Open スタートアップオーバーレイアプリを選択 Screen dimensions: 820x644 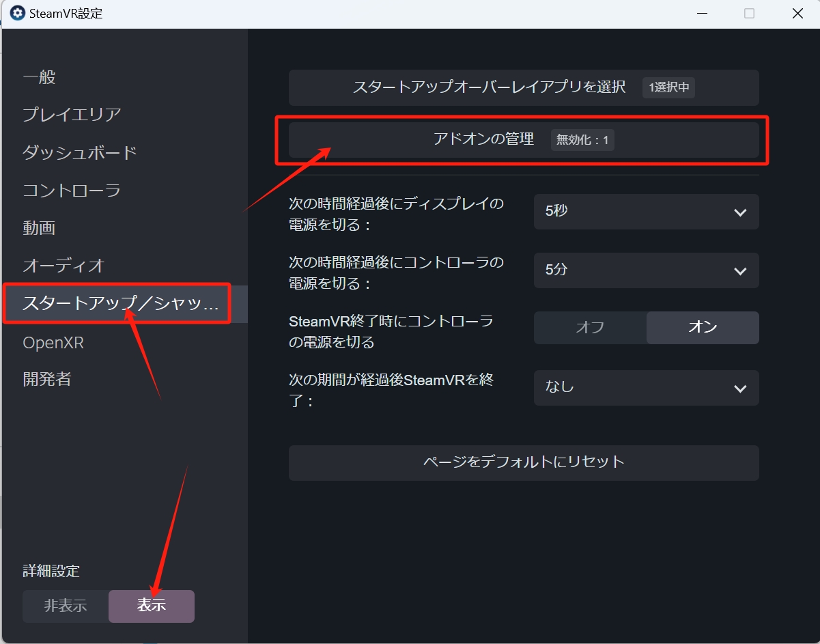coord(524,87)
